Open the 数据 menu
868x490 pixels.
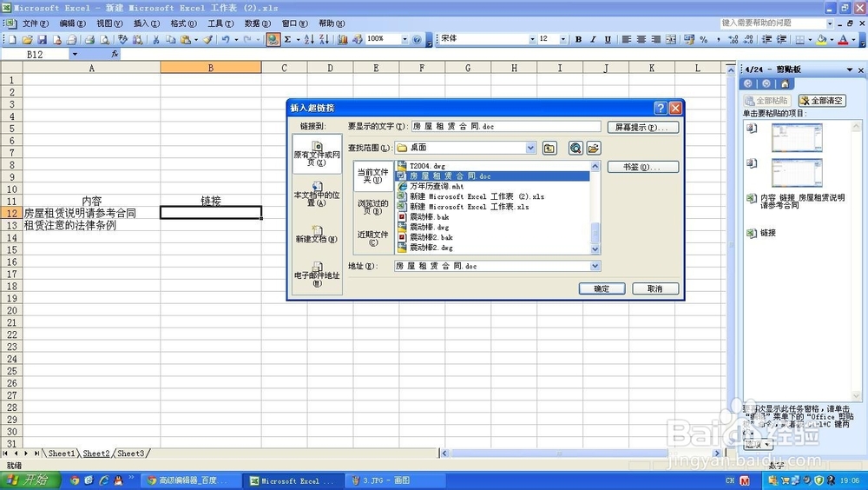pyautogui.click(x=258, y=23)
